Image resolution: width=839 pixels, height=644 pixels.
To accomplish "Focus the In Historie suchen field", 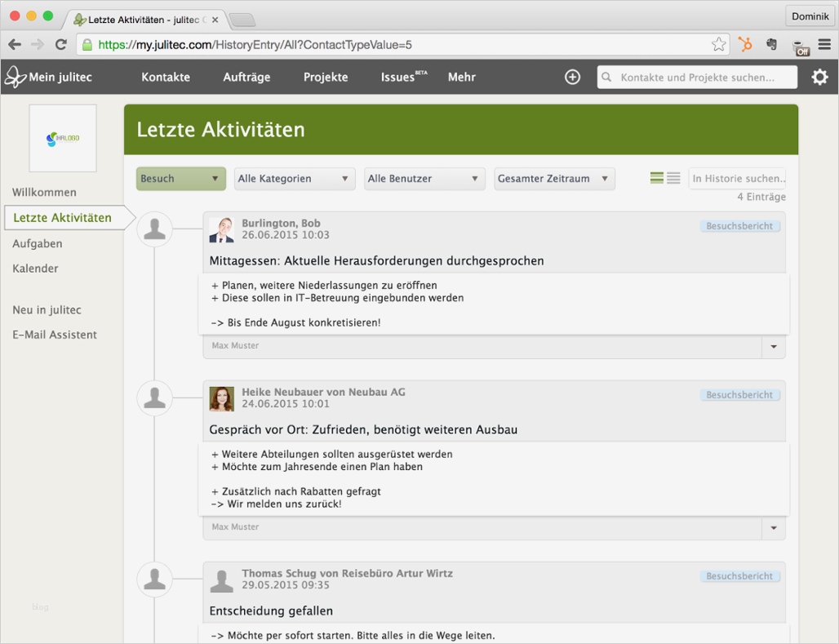I will click(x=737, y=178).
